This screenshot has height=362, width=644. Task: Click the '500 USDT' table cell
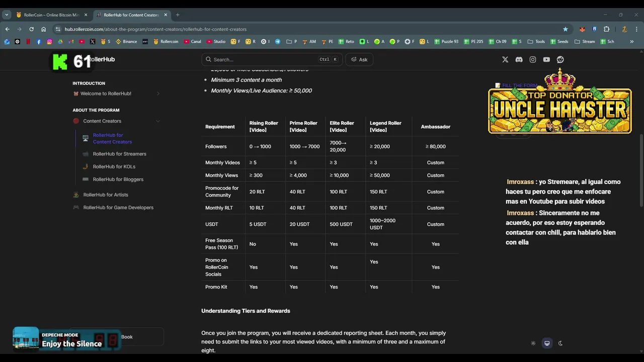coord(341,224)
